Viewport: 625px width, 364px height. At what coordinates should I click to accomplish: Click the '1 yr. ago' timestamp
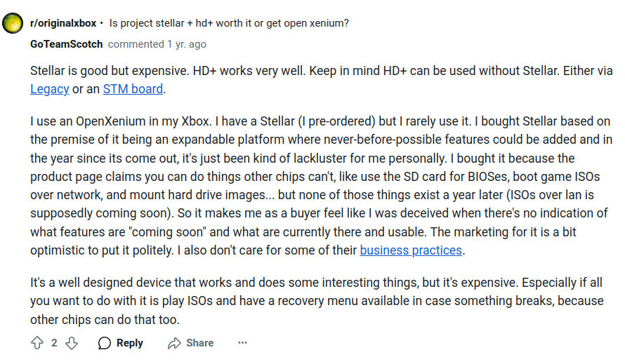[x=187, y=44]
